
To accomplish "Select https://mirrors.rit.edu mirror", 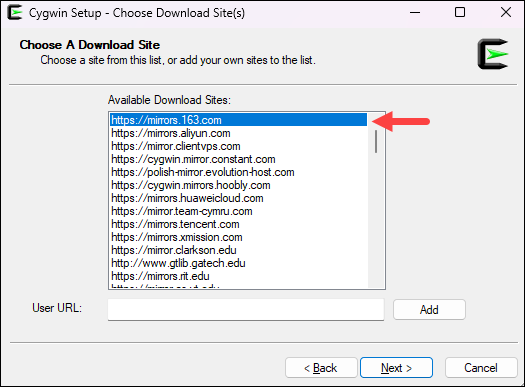I will coord(239,276).
